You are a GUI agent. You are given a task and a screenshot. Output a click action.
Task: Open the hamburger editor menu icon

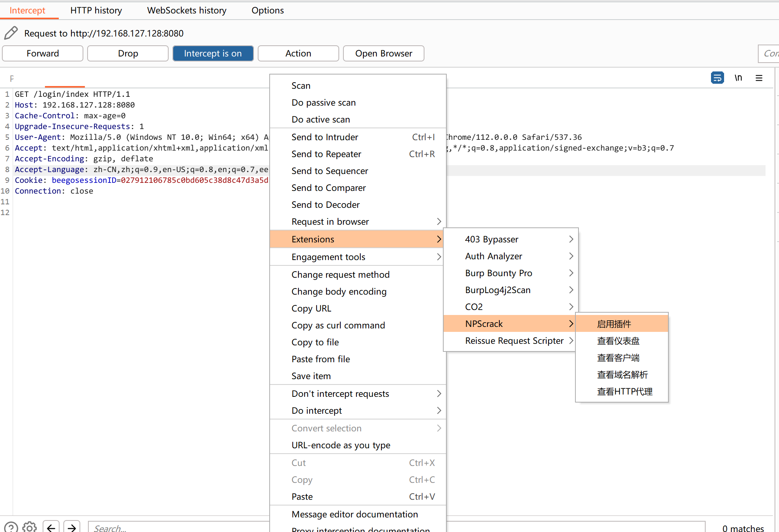(x=759, y=78)
